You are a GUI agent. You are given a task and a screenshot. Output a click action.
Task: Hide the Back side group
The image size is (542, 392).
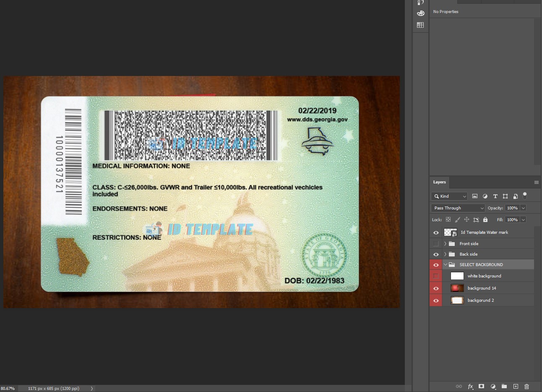[x=436, y=254]
